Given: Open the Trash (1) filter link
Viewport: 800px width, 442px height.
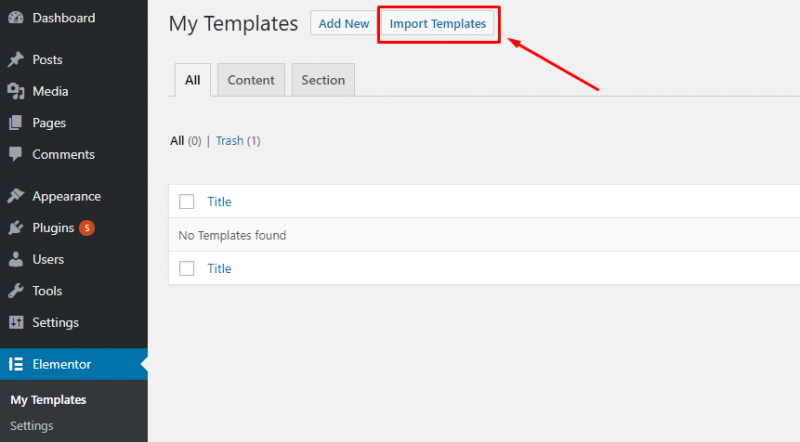Looking at the screenshot, I should pyautogui.click(x=238, y=141).
